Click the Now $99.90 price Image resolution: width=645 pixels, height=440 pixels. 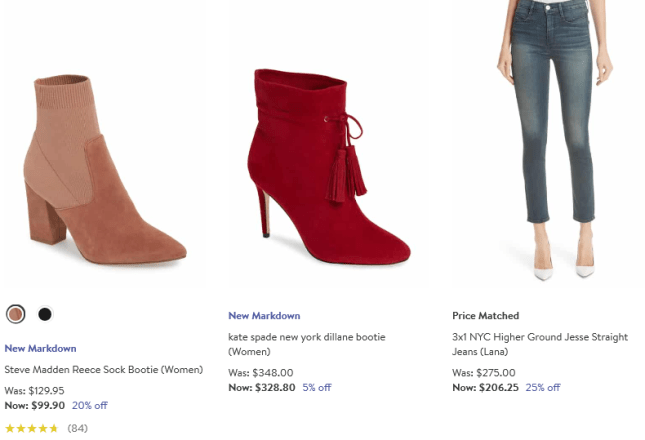tap(35, 406)
